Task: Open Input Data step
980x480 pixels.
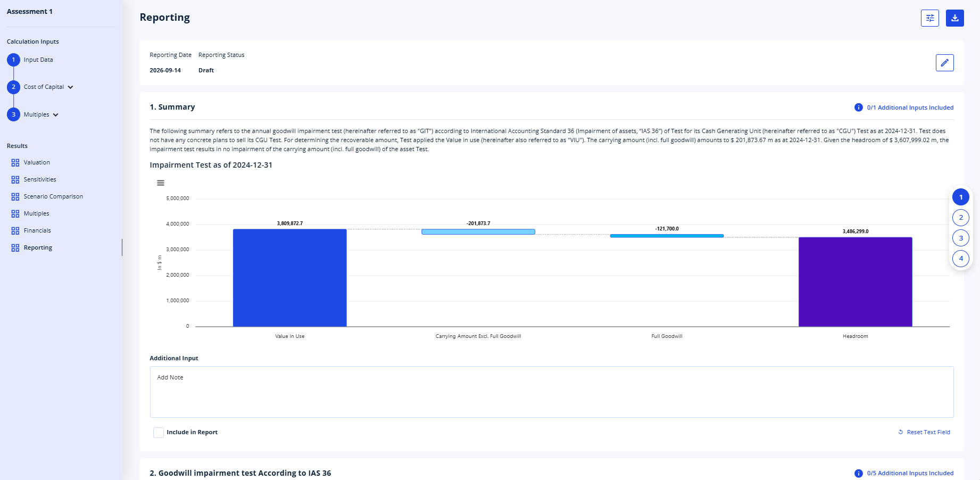Action: tap(38, 60)
